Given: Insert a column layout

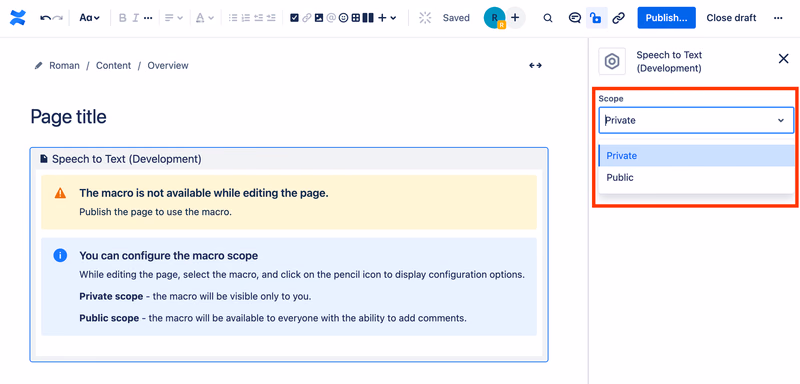Looking at the screenshot, I should (368, 18).
